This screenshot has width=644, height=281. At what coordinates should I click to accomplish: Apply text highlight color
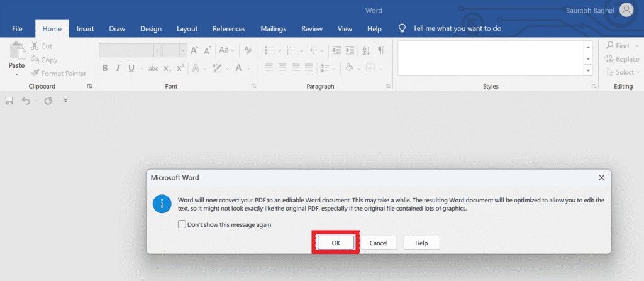pos(217,68)
